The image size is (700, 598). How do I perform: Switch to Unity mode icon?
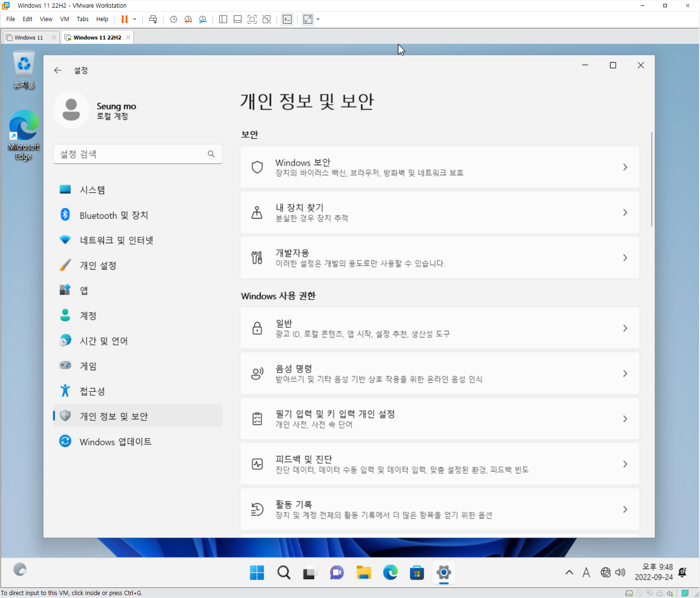[x=267, y=19]
